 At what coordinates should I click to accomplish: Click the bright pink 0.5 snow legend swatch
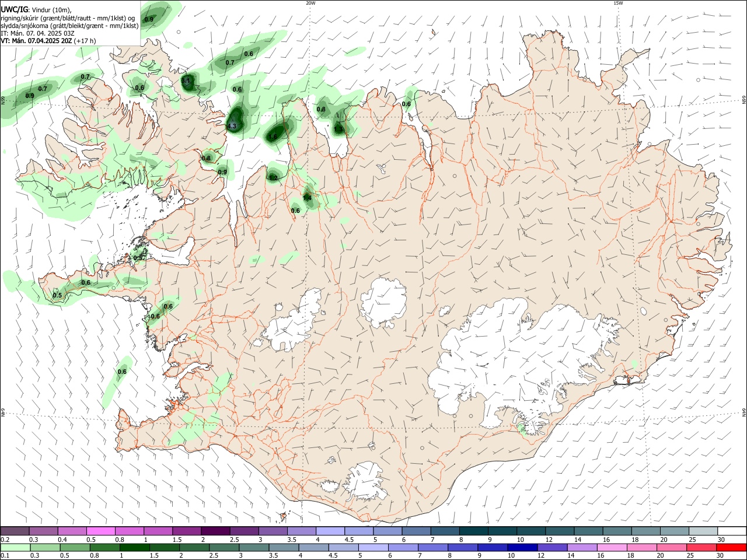pyautogui.click(x=100, y=531)
